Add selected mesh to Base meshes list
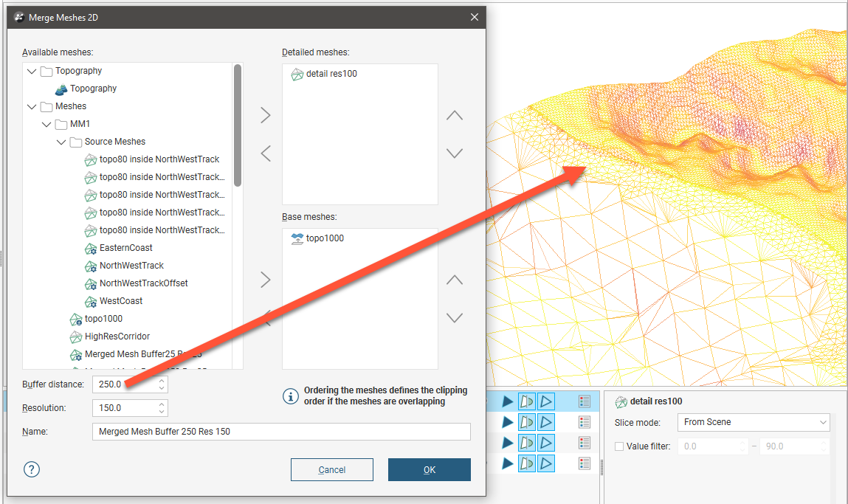 tap(266, 280)
